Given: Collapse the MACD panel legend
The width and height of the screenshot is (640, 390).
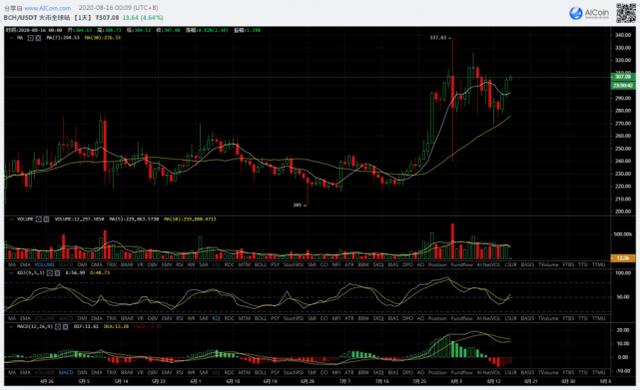Looking at the screenshot, I should point(11,326).
